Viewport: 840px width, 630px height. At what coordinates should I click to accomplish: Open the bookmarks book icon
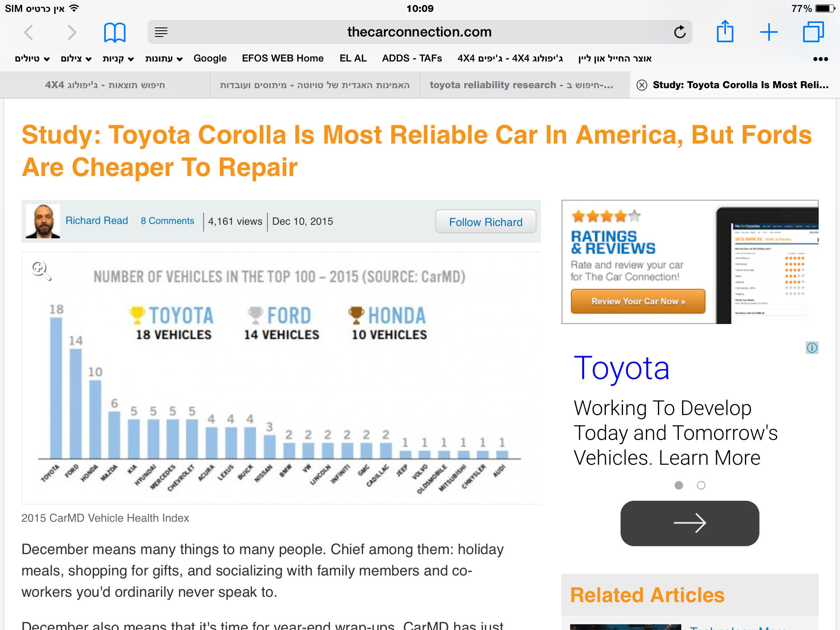(x=114, y=32)
